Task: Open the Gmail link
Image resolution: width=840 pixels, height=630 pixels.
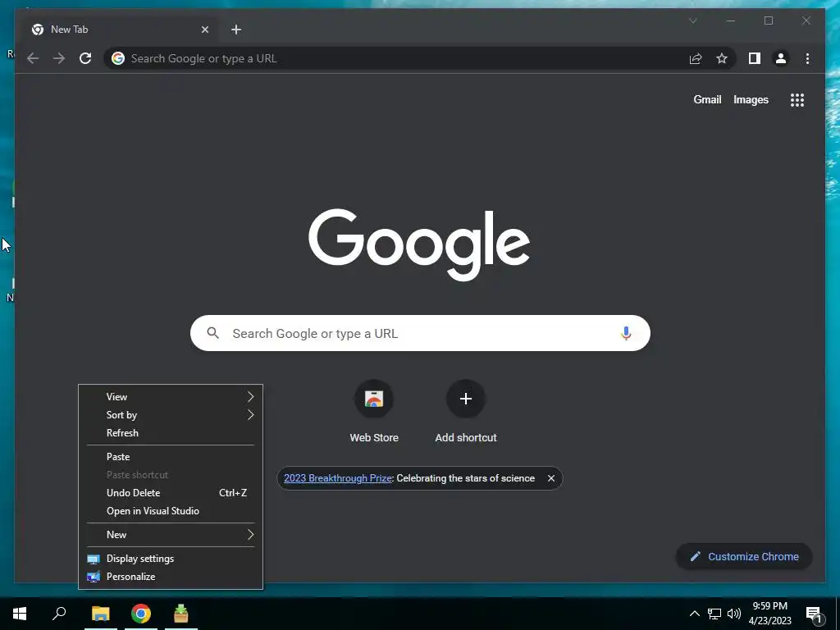Action: pyautogui.click(x=707, y=99)
